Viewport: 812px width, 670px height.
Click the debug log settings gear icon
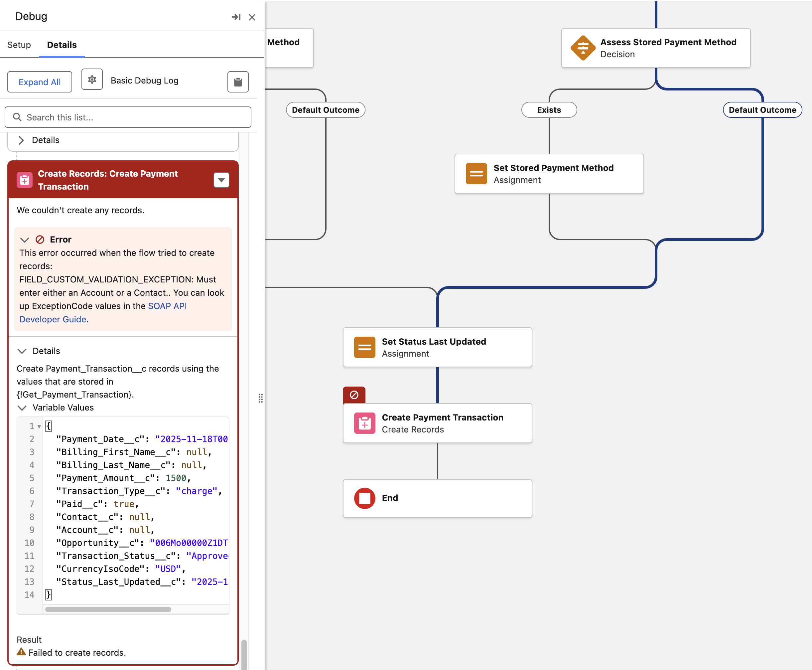[x=92, y=80]
